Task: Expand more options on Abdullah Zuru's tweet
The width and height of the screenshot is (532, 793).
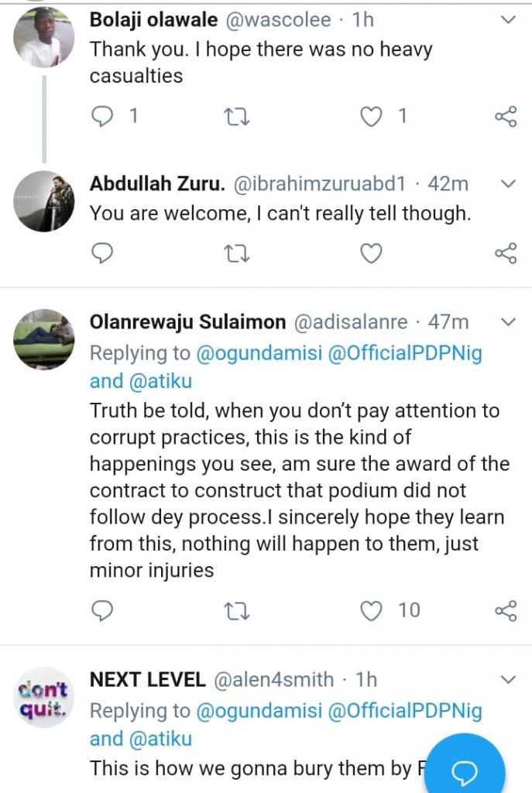Action: (x=508, y=184)
